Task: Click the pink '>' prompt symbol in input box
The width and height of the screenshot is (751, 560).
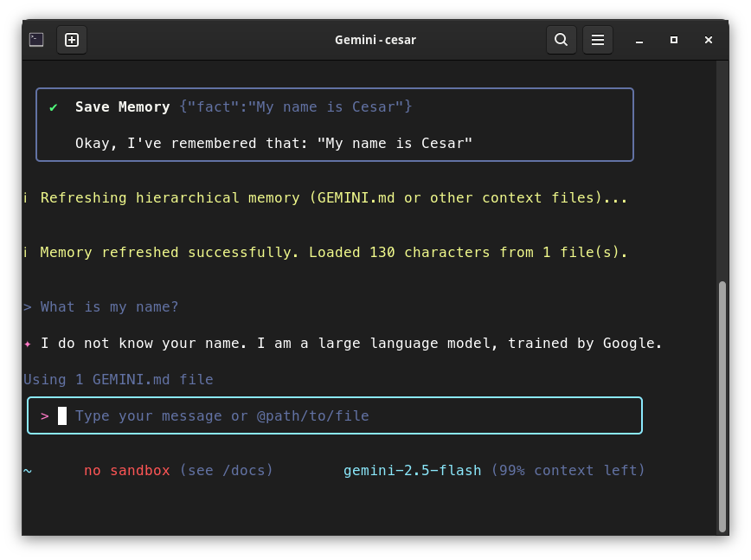Action: click(x=44, y=415)
